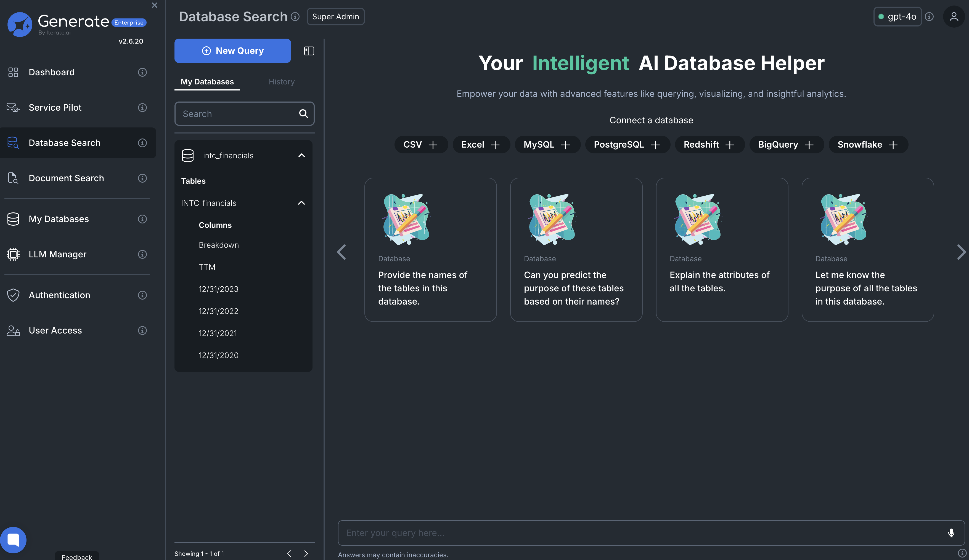Click info icon next to sidebar My Databases
This screenshot has width=969, height=560.
pos(142,219)
